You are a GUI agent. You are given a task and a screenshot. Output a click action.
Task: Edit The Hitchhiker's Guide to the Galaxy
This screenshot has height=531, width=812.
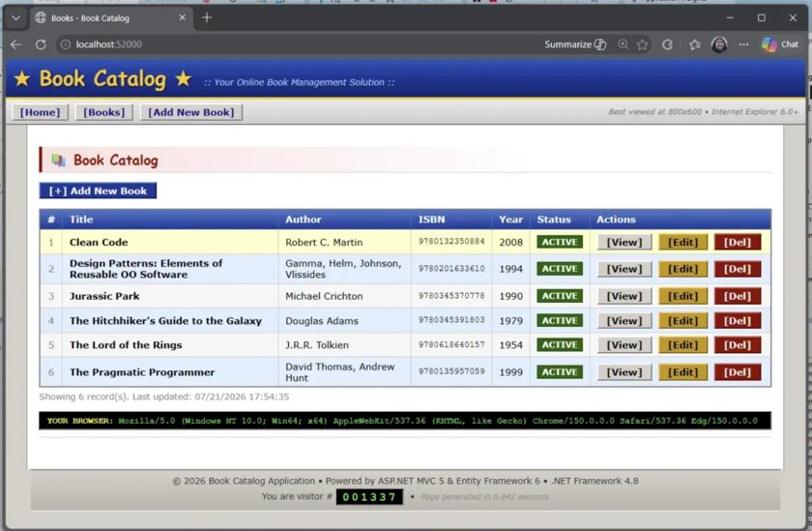coord(682,321)
